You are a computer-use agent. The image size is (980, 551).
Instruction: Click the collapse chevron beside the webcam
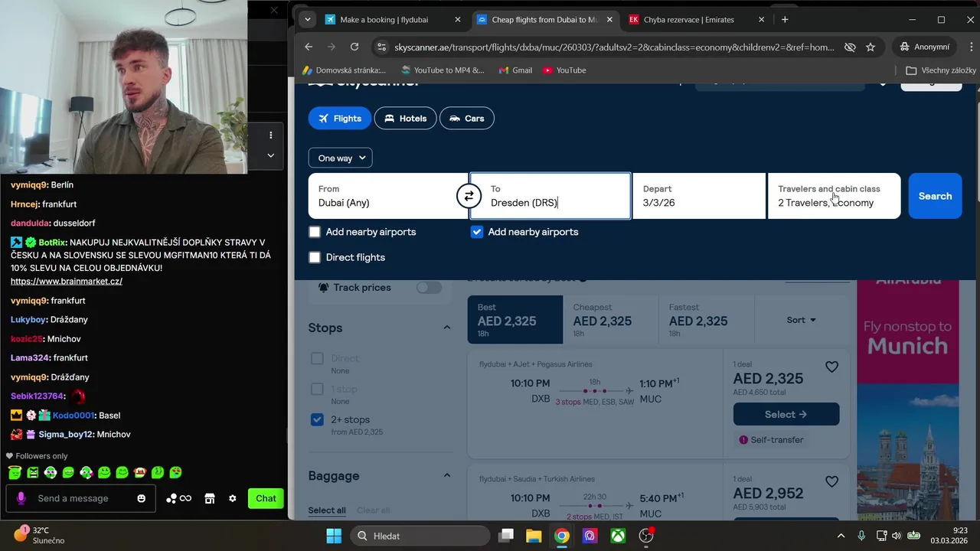point(270,155)
